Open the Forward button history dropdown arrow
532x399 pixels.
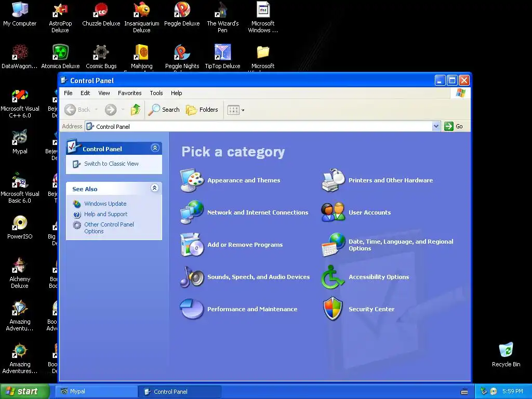pyautogui.click(x=123, y=110)
